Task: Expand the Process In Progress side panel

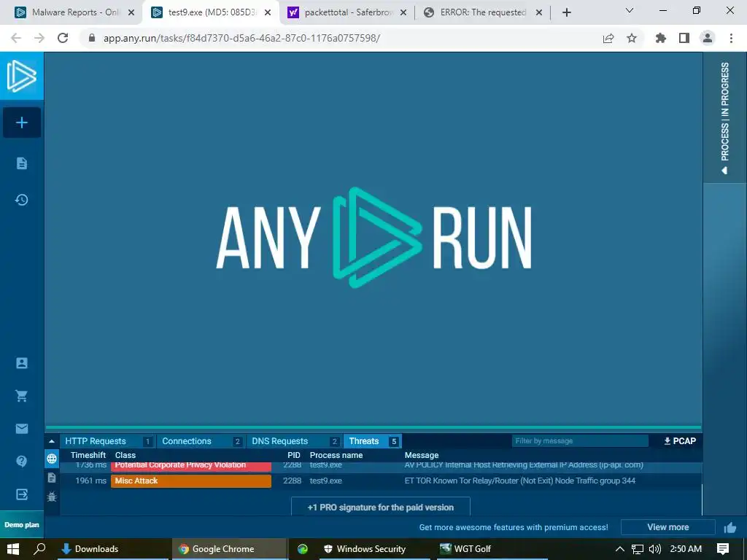Action: point(724,117)
